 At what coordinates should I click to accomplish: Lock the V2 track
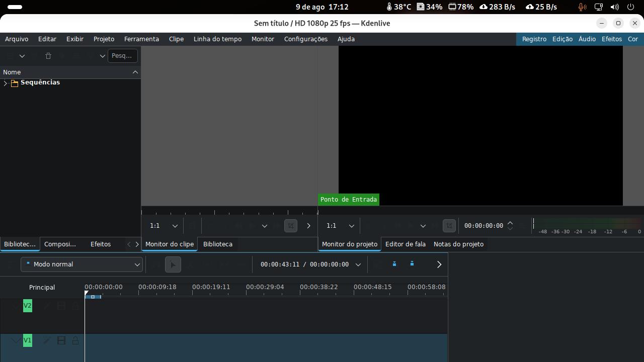point(75,306)
